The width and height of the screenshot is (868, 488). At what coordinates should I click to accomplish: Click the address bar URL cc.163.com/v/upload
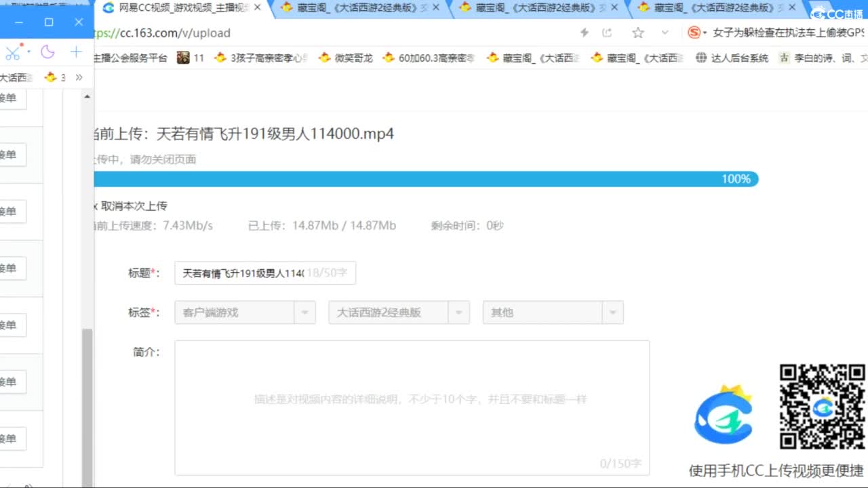163,33
